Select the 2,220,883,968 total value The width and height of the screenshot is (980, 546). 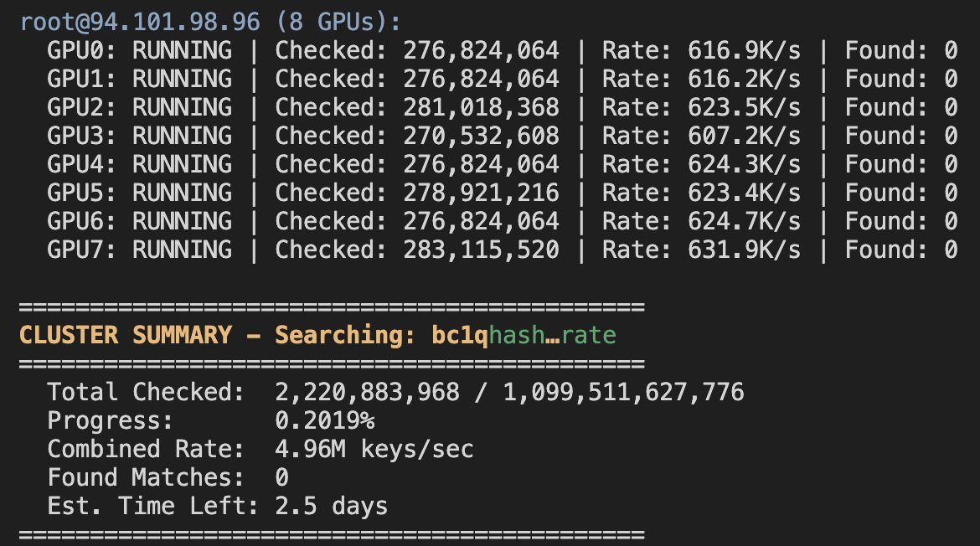(x=368, y=392)
